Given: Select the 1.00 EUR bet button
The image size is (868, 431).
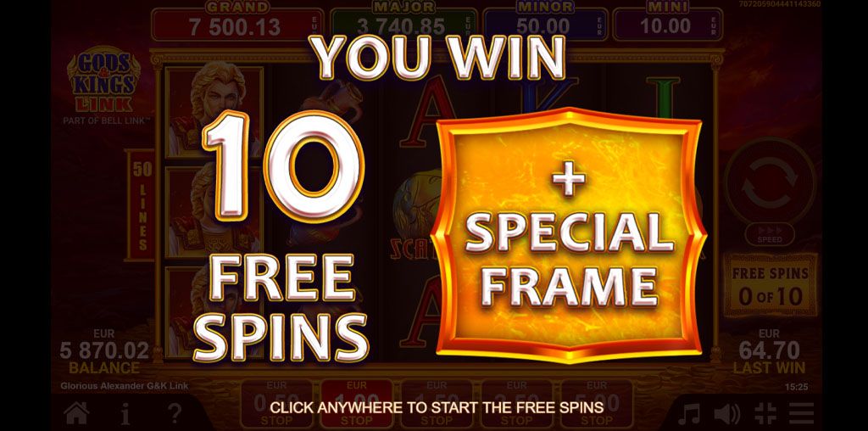Looking at the screenshot, I should 357,404.
